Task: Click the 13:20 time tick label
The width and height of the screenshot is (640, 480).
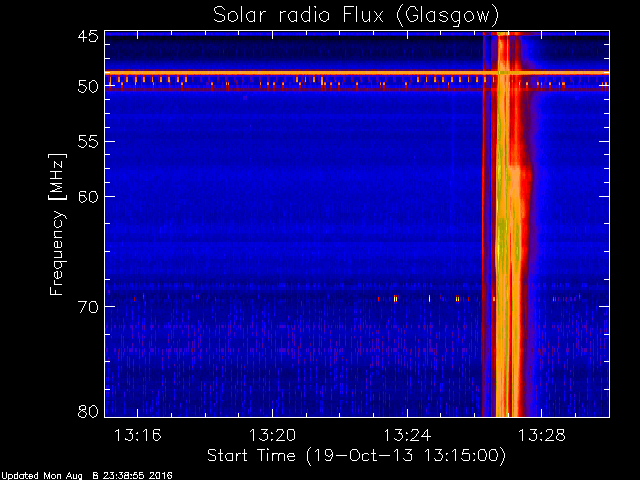Action: pyautogui.click(x=272, y=436)
